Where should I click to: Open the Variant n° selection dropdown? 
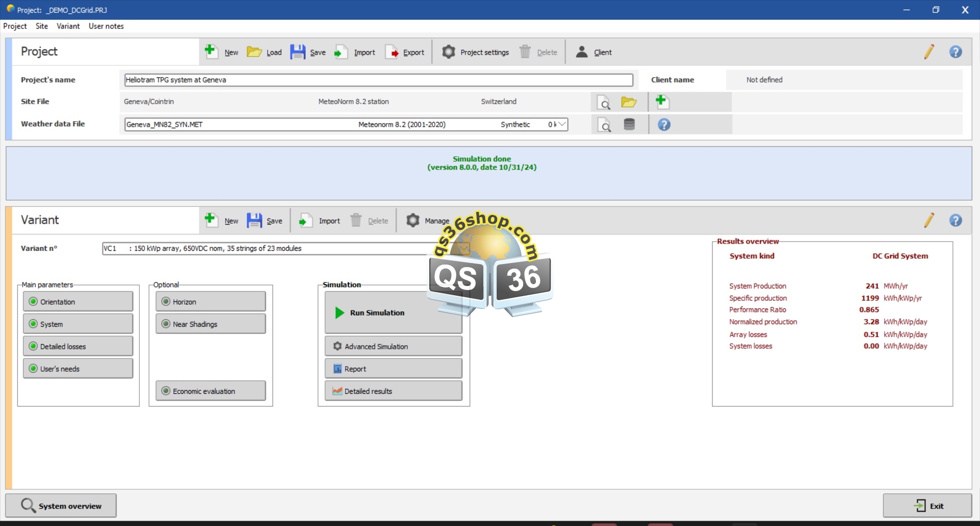(x=463, y=249)
